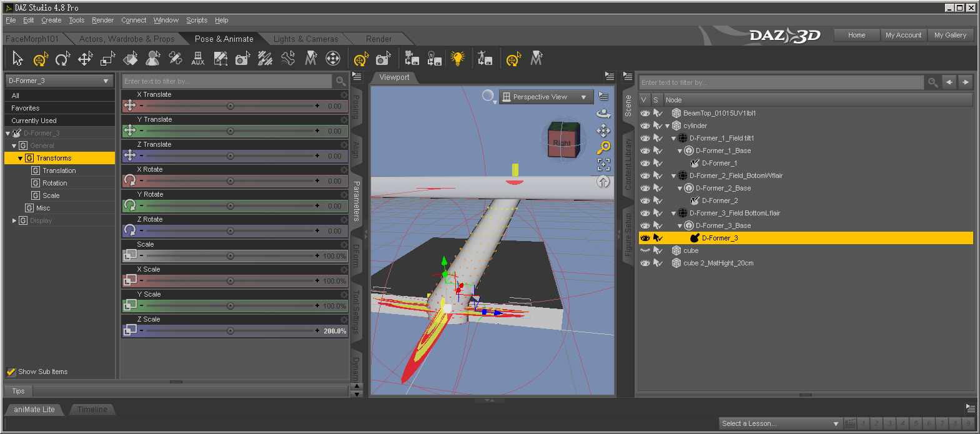Screen dimensions: 980x434
Task: Open the draw style sphere menu
Action: [489, 96]
